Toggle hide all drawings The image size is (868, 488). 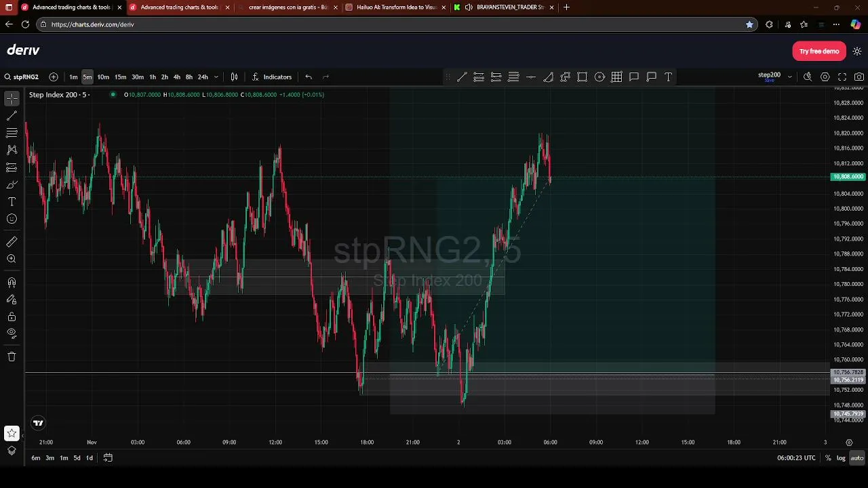click(x=12, y=333)
